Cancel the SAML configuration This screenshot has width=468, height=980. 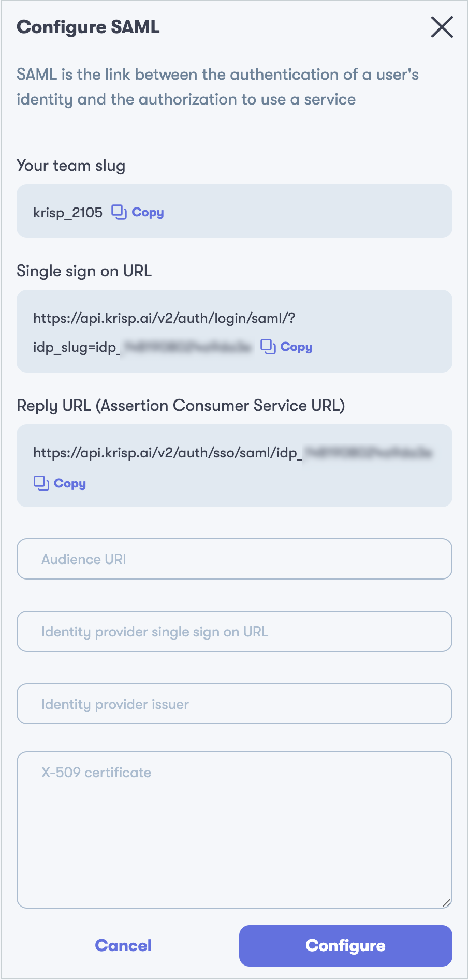point(123,946)
